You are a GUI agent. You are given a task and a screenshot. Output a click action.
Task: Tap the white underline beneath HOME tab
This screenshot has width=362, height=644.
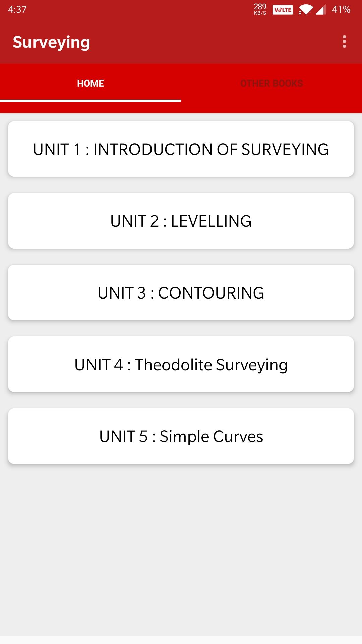tap(90, 101)
